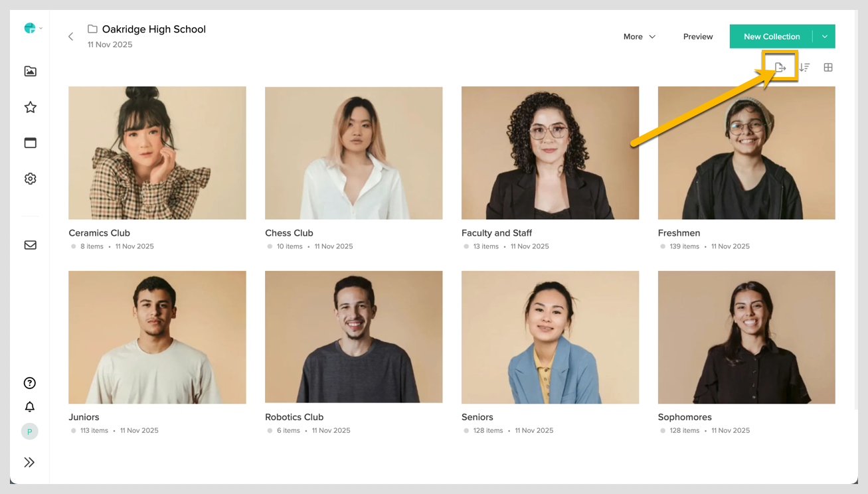Open the help question mark icon

[x=30, y=383]
